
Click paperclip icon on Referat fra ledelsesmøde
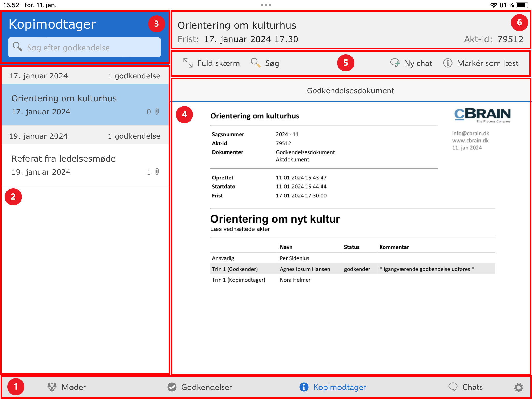click(x=157, y=172)
